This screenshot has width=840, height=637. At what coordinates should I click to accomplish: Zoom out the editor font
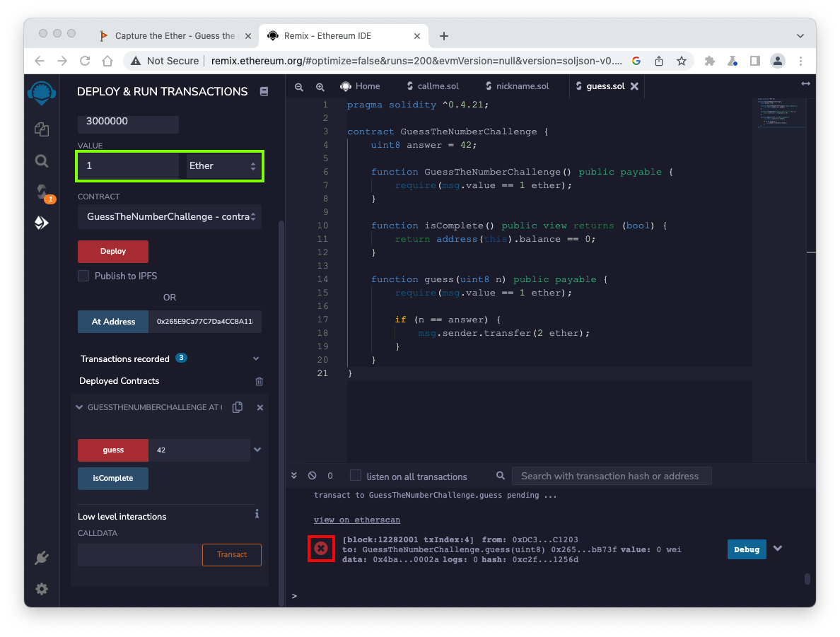coord(299,86)
